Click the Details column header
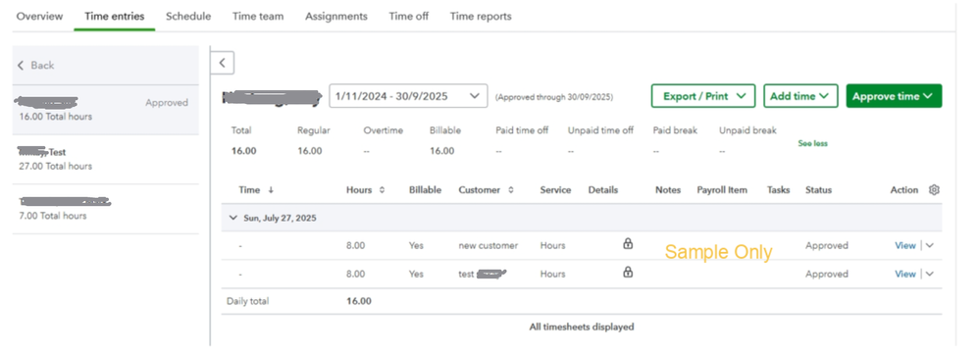 603,190
